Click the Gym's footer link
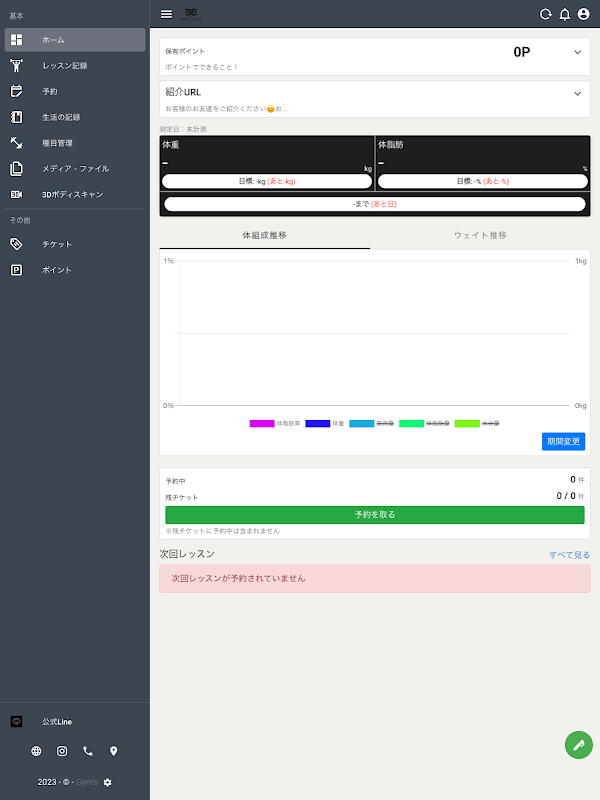 tap(87, 782)
